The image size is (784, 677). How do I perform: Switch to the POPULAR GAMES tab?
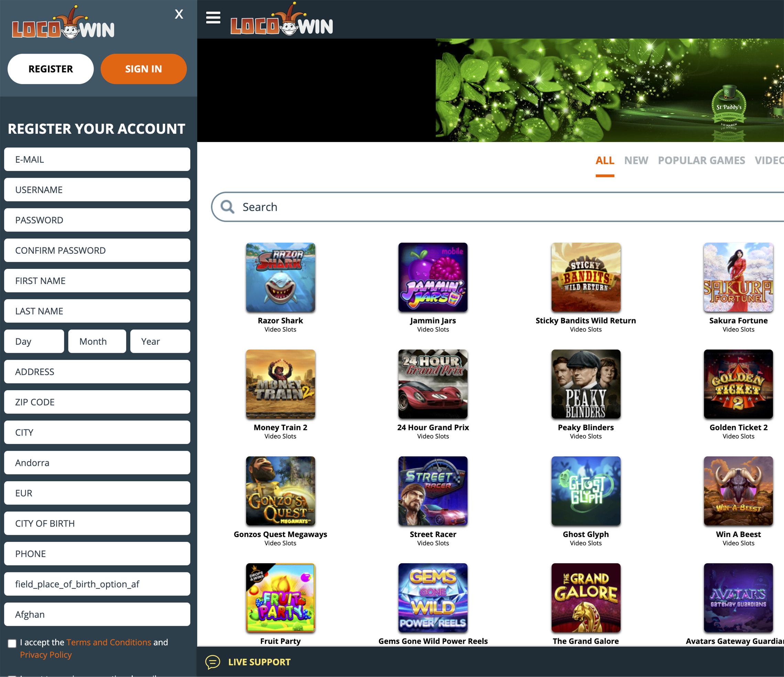(701, 161)
